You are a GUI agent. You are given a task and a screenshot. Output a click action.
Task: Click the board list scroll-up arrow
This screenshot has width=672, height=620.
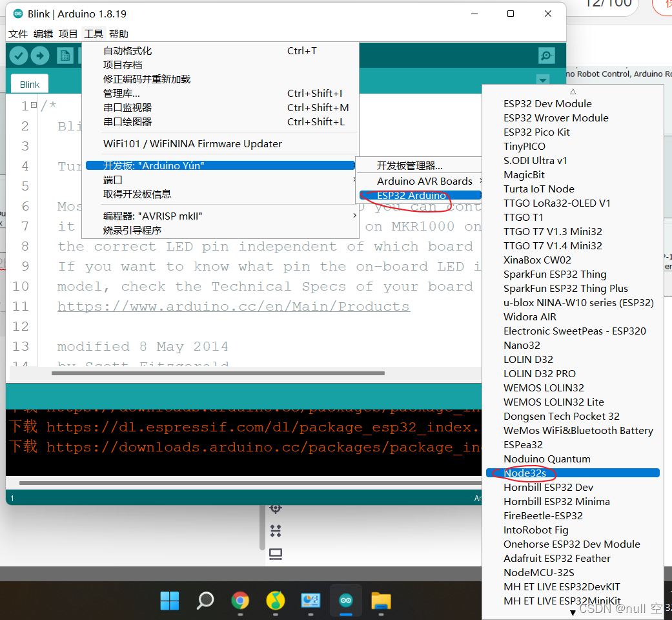(573, 91)
